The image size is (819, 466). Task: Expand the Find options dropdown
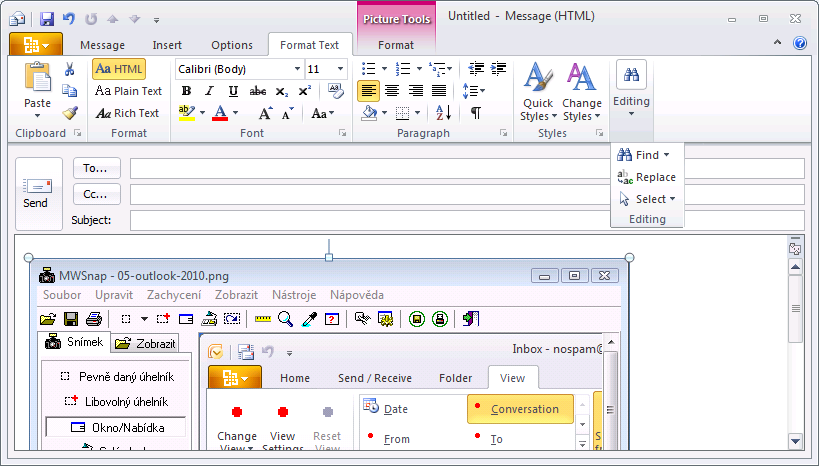pyautogui.click(x=666, y=155)
